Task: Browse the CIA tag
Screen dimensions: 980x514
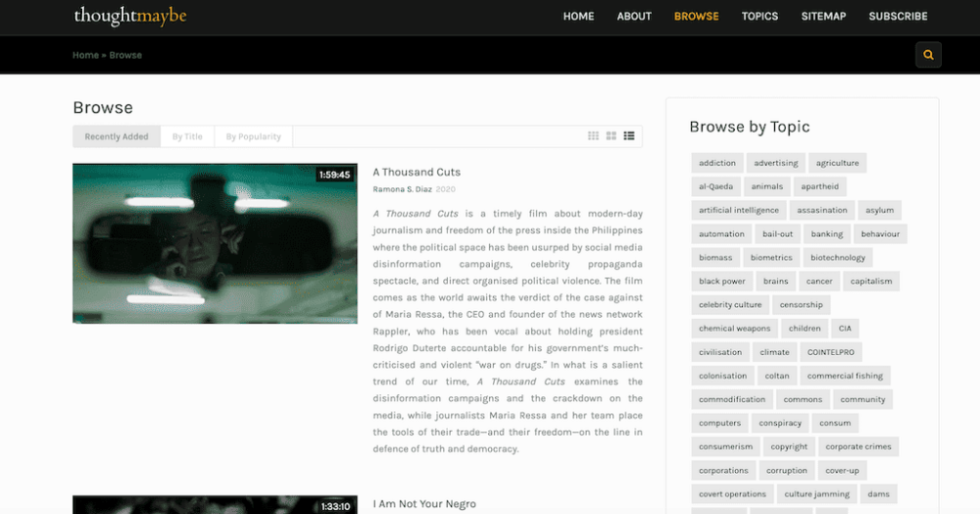Action: (x=845, y=329)
